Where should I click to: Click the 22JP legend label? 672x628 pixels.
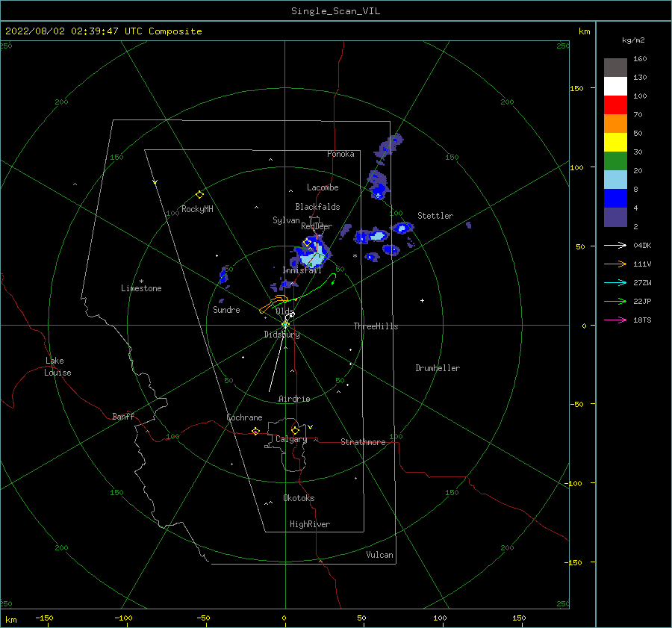point(642,302)
